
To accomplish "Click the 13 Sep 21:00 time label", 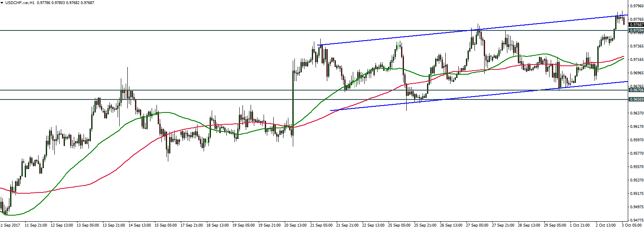I will pyautogui.click(x=114, y=225).
